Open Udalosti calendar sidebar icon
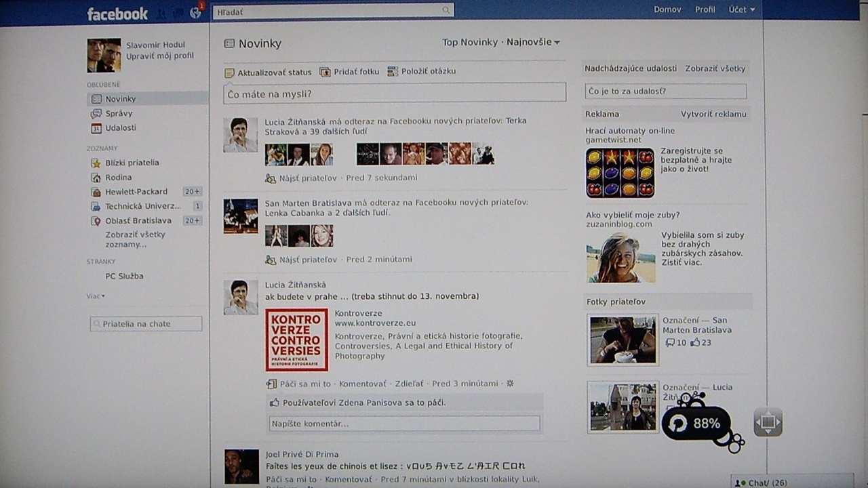 96,128
